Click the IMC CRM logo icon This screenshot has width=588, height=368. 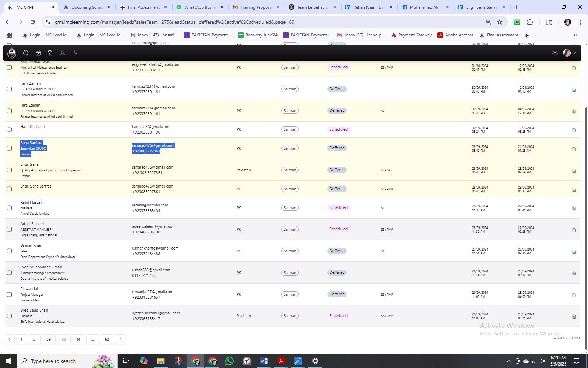coord(12,53)
